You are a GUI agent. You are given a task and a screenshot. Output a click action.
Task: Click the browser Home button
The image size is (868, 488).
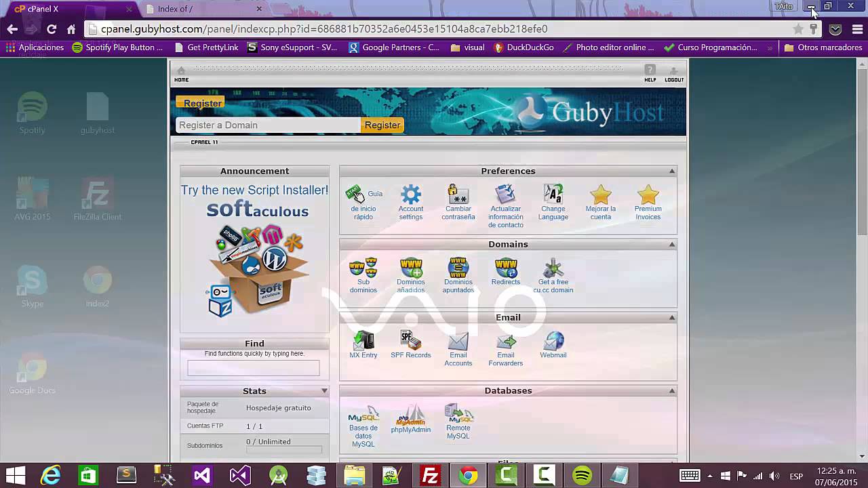coord(71,29)
